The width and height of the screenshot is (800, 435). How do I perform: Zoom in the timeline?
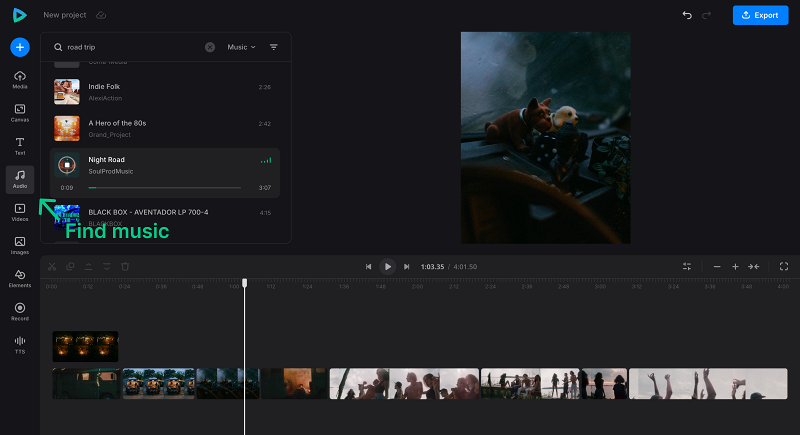tap(735, 267)
